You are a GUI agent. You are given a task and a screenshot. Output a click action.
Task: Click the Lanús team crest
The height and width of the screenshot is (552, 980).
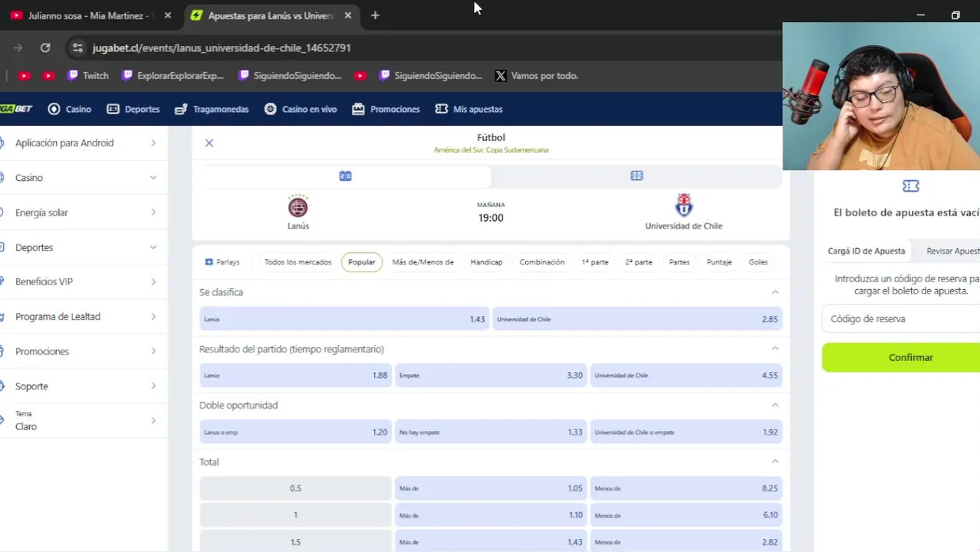pyautogui.click(x=298, y=206)
